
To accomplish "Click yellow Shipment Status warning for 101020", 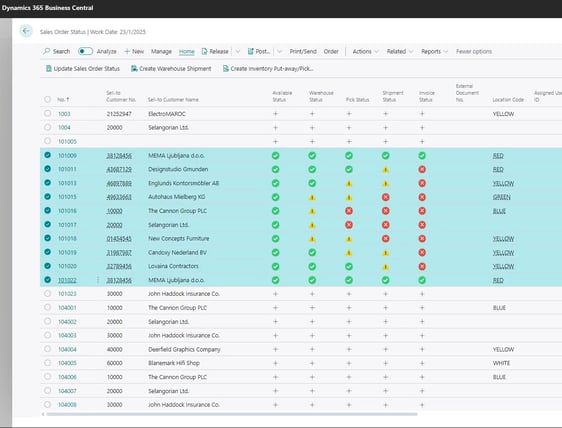I will (385, 267).
